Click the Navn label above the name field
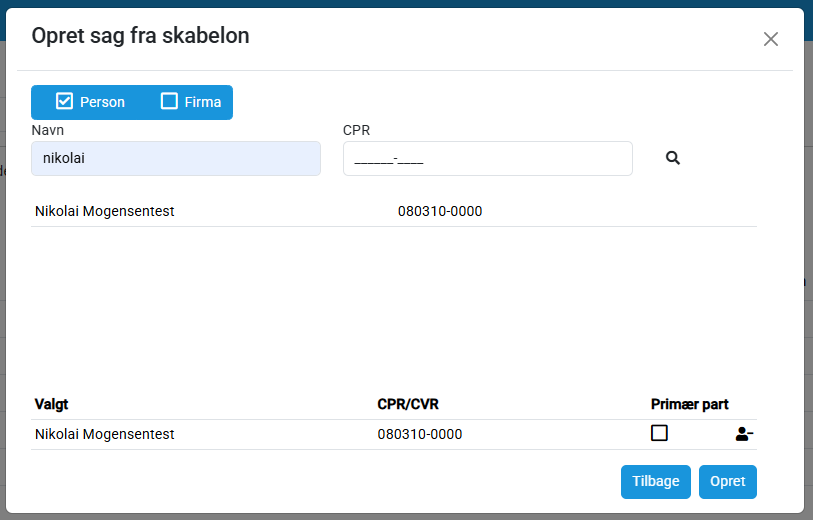The height and width of the screenshot is (520, 813). coord(48,129)
